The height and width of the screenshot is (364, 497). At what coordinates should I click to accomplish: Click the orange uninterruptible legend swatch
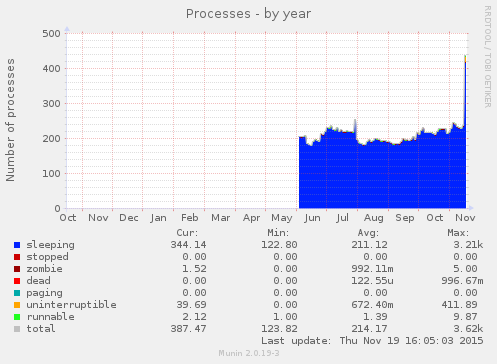17,305
